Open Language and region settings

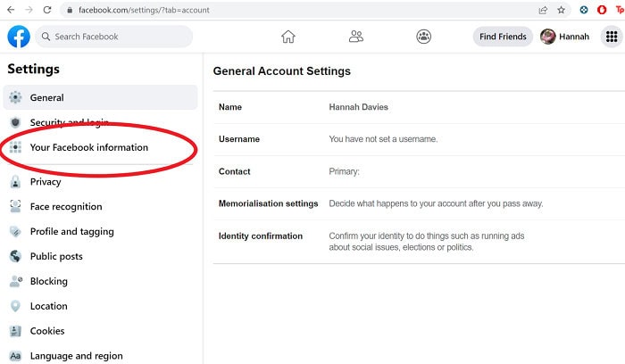click(100, 355)
